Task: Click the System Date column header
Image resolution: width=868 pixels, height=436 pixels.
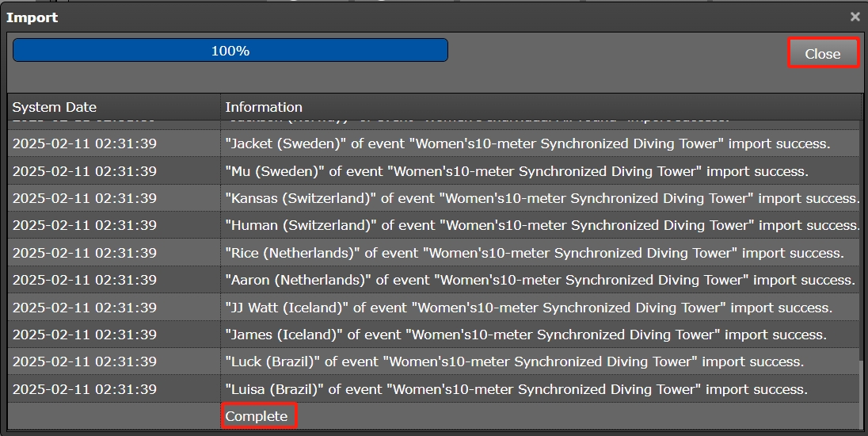Action: 55,107
